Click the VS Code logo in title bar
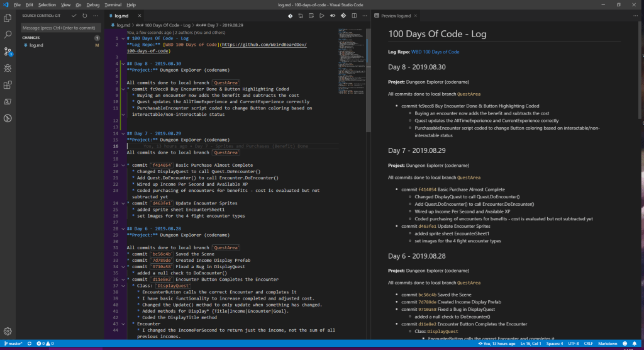The image size is (644, 350). pyautogui.click(x=6, y=4)
